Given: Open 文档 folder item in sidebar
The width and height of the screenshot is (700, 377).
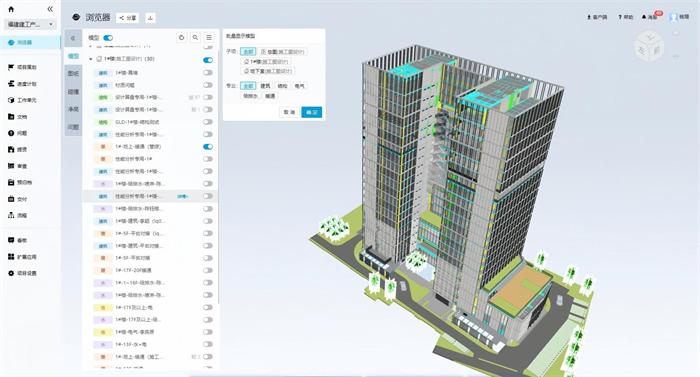Looking at the screenshot, I should [x=18, y=117].
